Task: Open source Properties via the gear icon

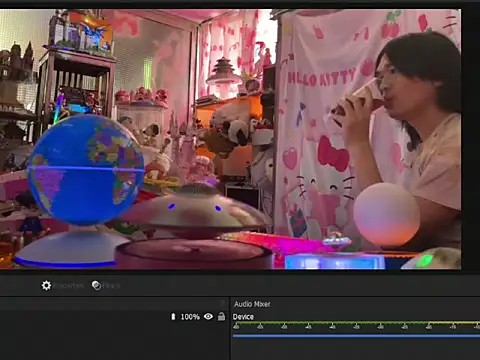Action: [46, 285]
